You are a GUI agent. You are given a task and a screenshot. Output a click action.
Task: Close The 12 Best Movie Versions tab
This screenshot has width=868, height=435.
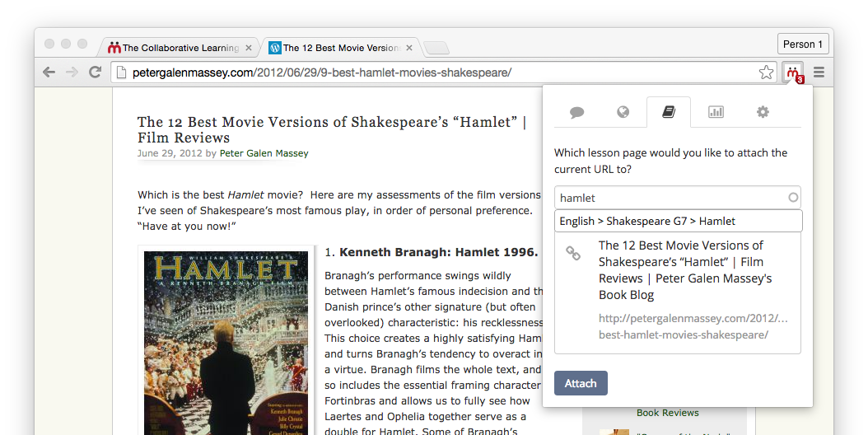point(409,49)
